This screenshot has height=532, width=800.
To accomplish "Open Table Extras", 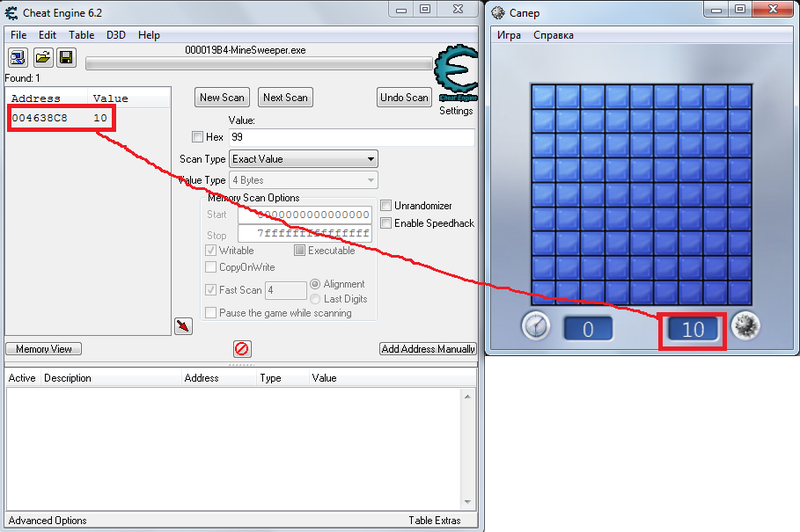I will click(434, 521).
